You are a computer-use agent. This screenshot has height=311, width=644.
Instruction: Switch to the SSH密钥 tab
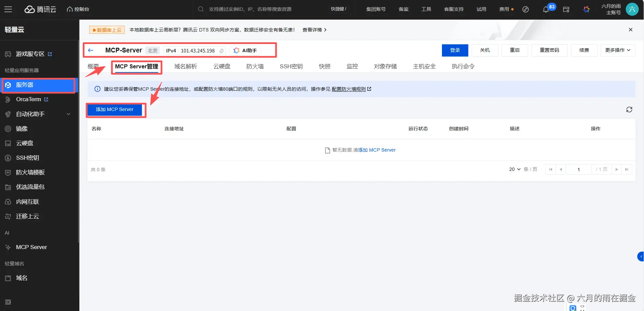pos(291,66)
